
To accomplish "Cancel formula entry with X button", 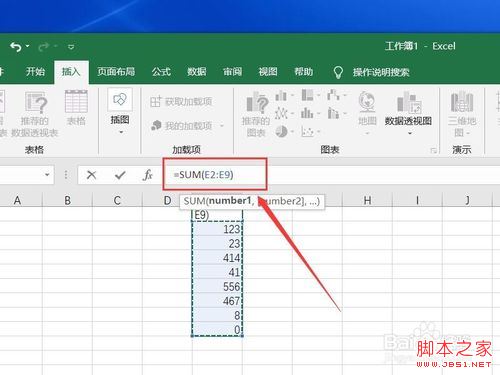I will coord(91,175).
